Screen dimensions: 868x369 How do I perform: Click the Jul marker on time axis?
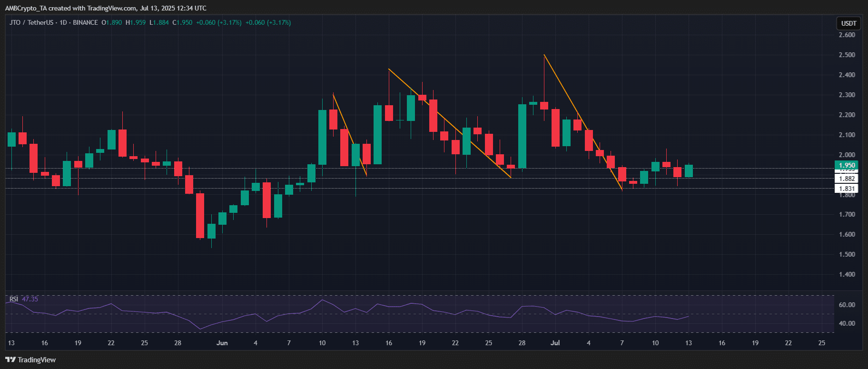[555, 343]
